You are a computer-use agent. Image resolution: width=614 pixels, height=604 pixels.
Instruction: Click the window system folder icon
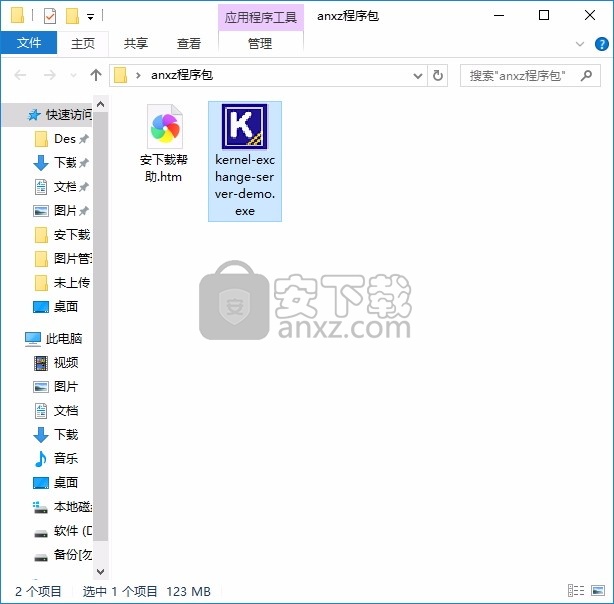pos(17,16)
